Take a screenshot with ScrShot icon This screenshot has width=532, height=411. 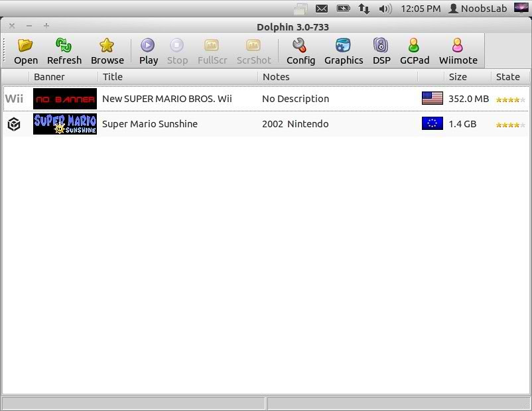click(253, 52)
